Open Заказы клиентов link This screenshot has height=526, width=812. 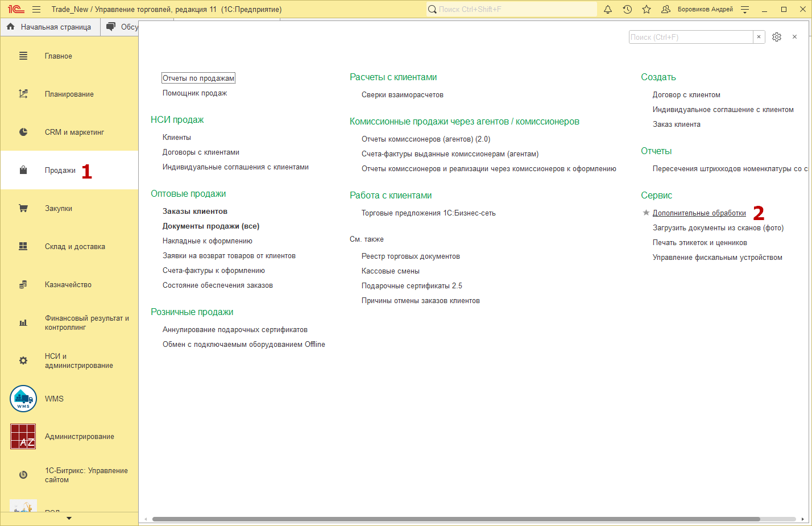click(x=195, y=212)
